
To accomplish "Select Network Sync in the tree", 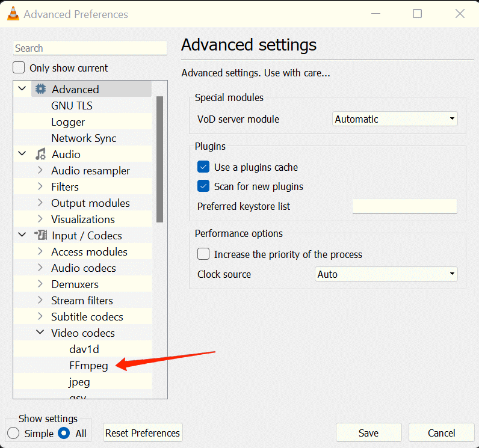I will coord(84,138).
